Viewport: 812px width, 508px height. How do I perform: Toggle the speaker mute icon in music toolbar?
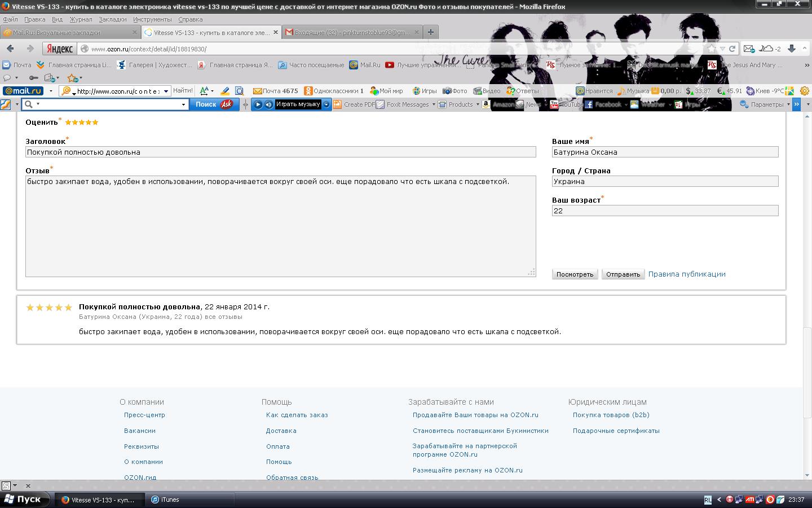pyautogui.click(x=268, y=104)
